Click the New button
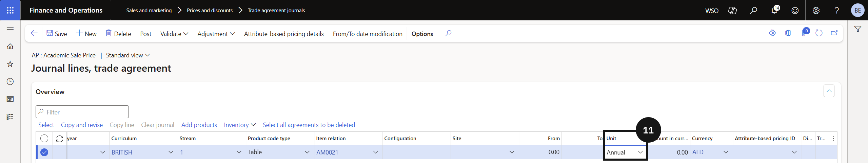This screenshot has height=163, width=868. (86, 34)
